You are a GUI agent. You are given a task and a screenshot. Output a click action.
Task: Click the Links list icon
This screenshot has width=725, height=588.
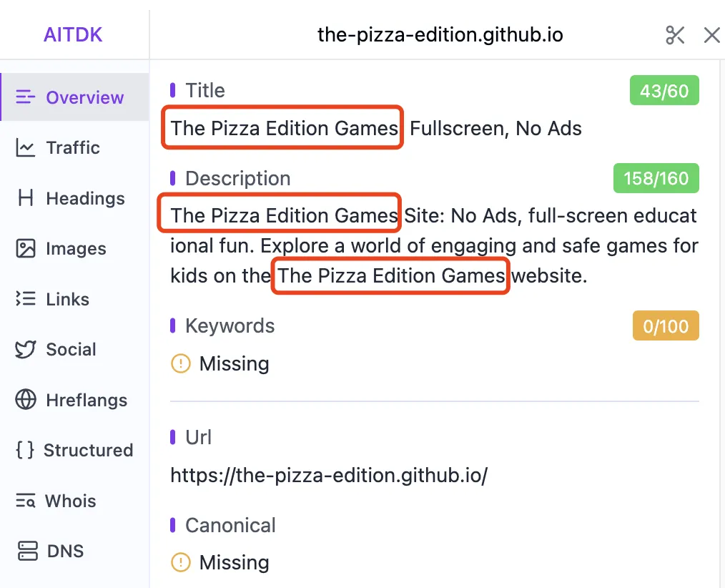[26, 299]
